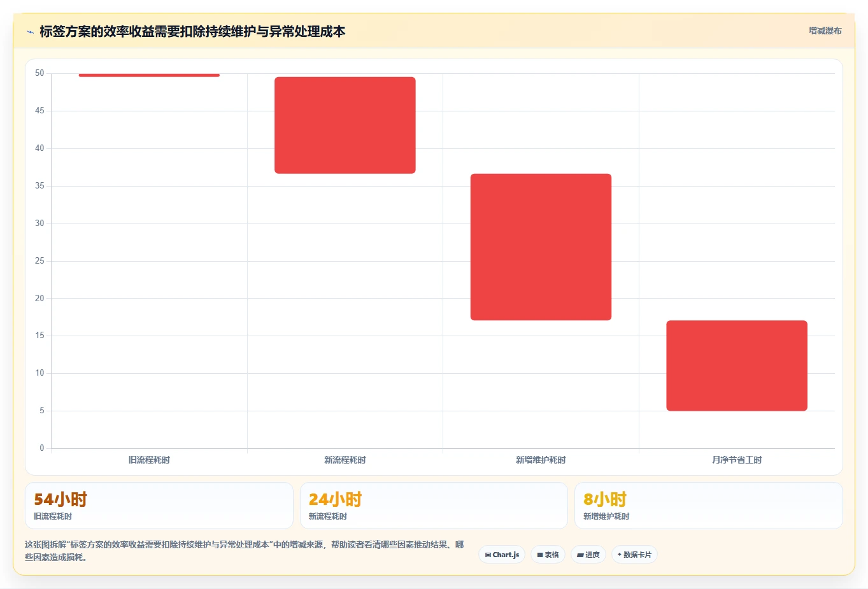Viewport: 868px width, 589px height.
Task: Click the y-axis value 0
Action: 42,448
